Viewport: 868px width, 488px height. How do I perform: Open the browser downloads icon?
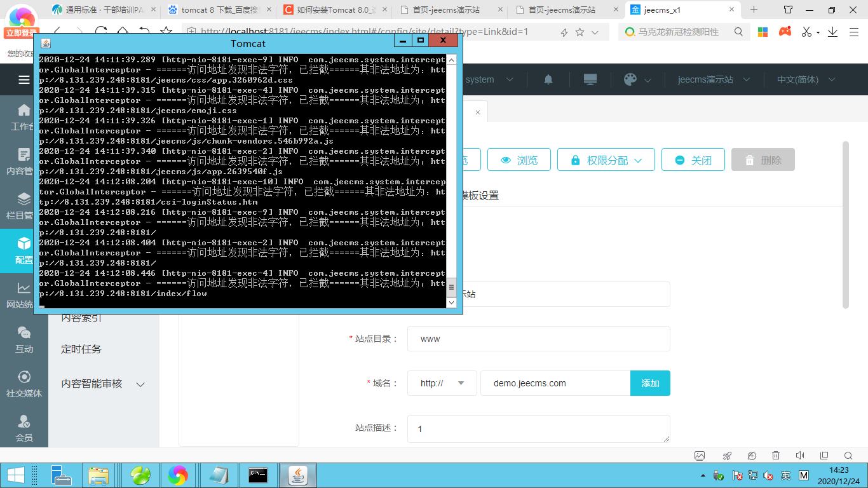tap(832, 32)
